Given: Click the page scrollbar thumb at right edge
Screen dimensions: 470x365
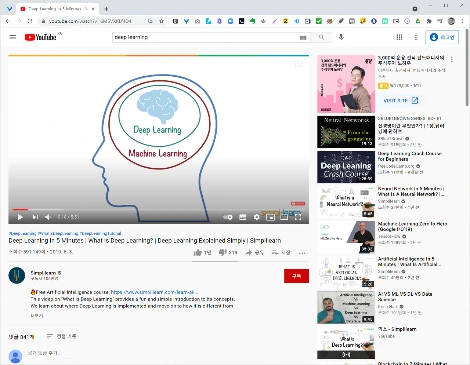Looking at the screenshot, I should tap(467, 68).
